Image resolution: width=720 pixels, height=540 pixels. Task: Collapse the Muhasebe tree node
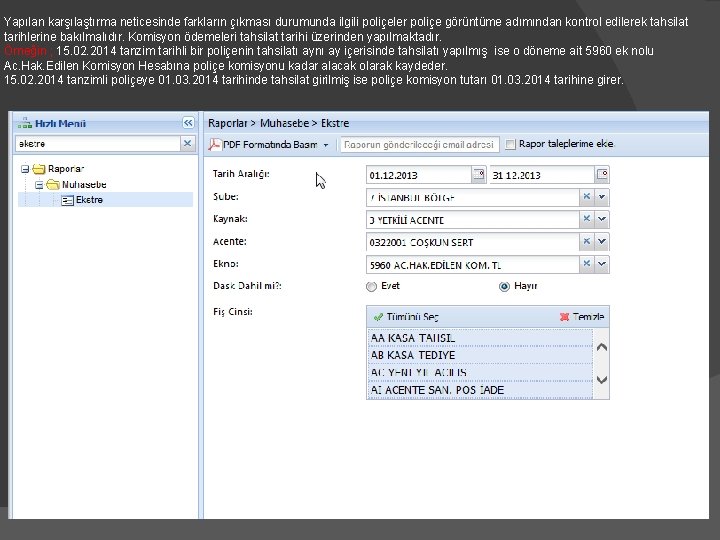[39, 185]
